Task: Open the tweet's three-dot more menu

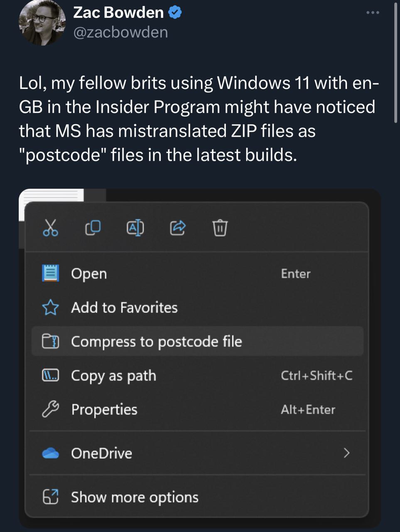Action: (x=373, y=12)
